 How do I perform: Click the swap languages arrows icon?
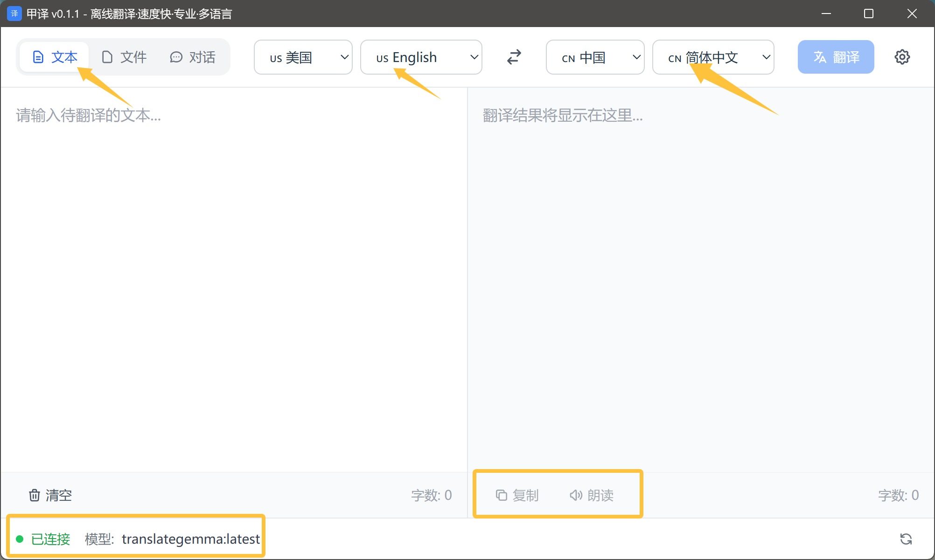[514, 57]
